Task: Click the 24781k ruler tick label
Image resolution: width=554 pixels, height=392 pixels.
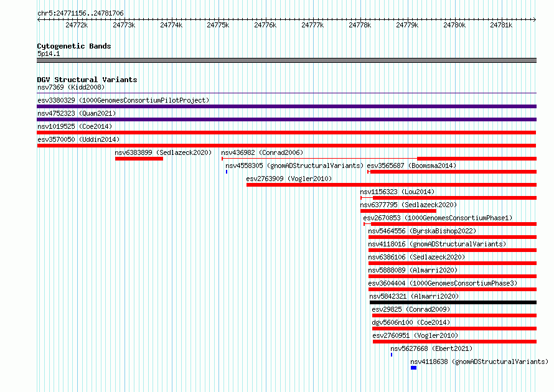Action: pyautogui.click(x=501, y=25)
